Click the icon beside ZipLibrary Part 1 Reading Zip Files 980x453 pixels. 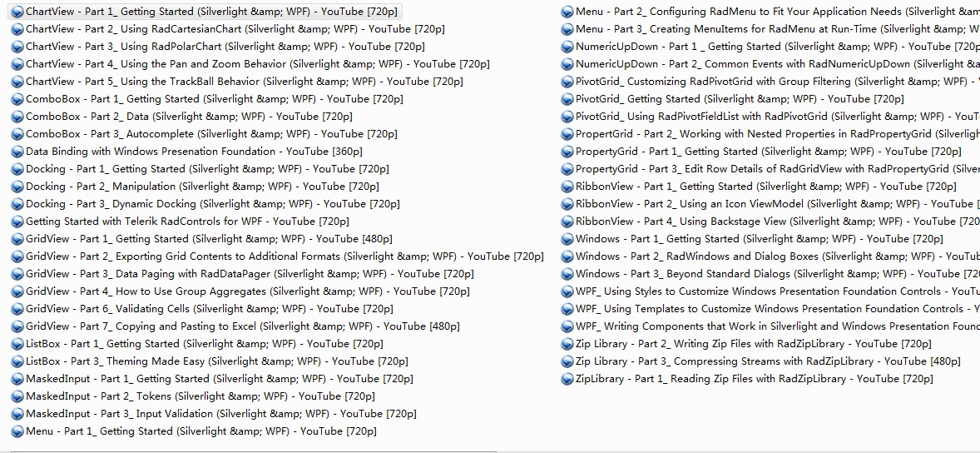tap(567, 380)
